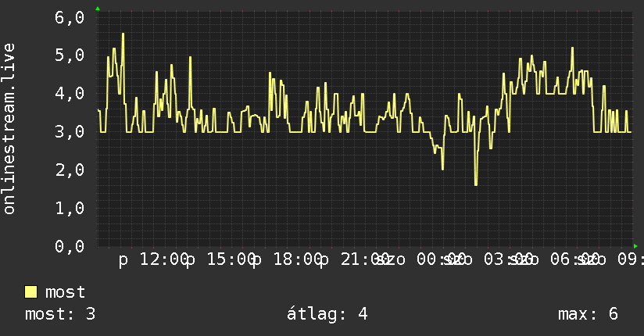Screen dimensions: 644x336
Task: Click the 'p 15:00' time axis label
Action: [x=220, y=260]
